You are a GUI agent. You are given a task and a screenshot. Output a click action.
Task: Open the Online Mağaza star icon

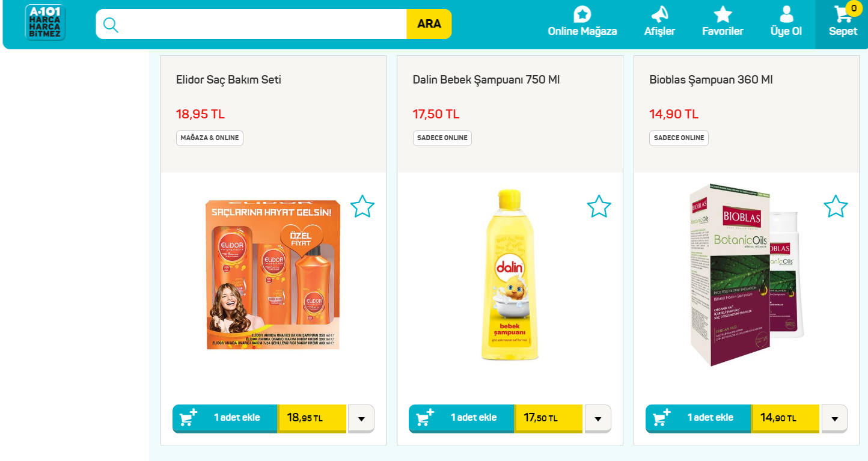coord(582,14)
